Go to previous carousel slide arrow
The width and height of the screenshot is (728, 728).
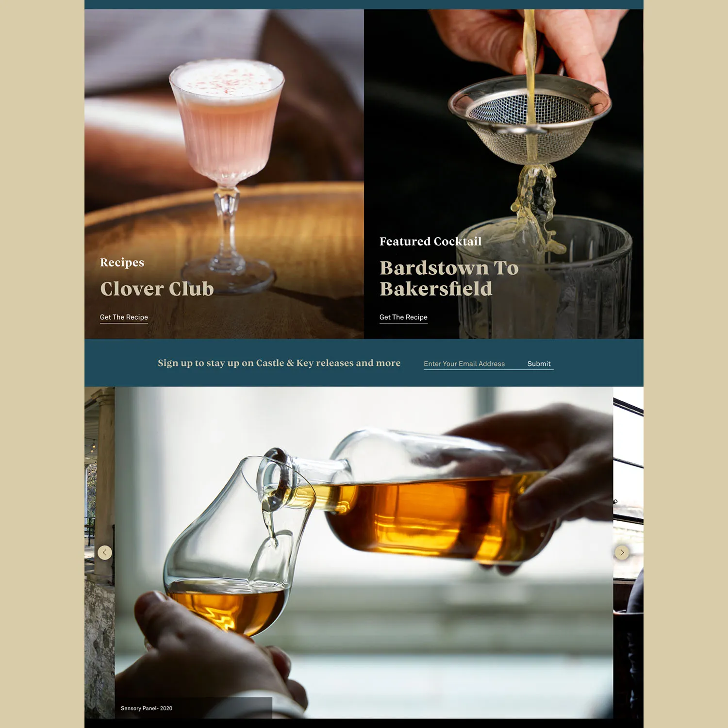(105, 552)
